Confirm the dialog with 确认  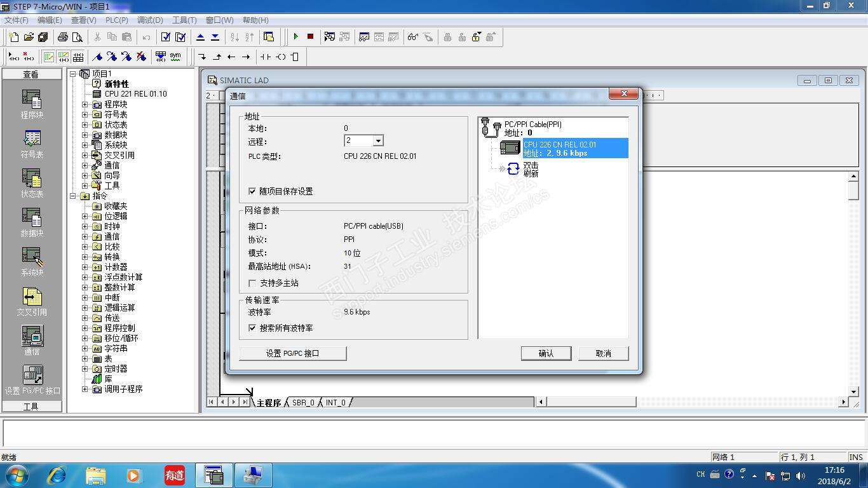(546, 353)
